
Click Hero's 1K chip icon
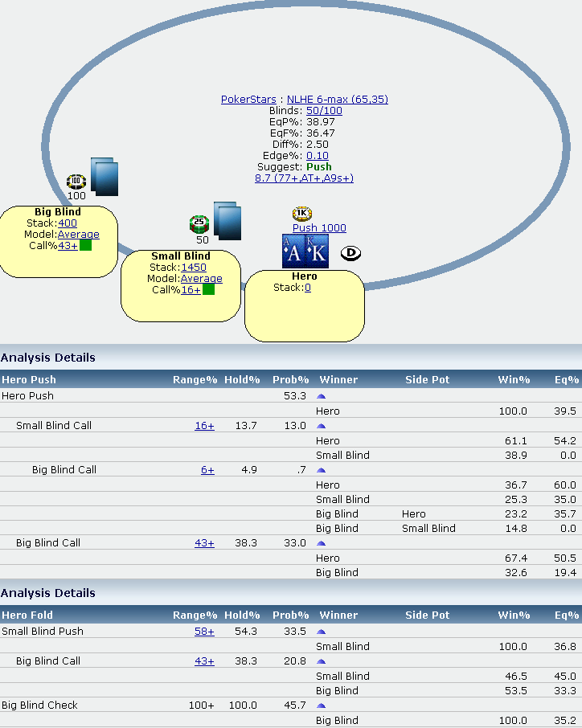click(x=302, y=214)
